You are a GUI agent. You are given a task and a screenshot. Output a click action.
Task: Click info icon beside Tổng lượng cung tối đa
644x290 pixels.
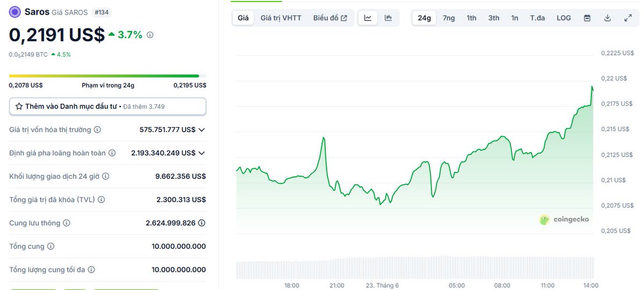pos(91,270)
